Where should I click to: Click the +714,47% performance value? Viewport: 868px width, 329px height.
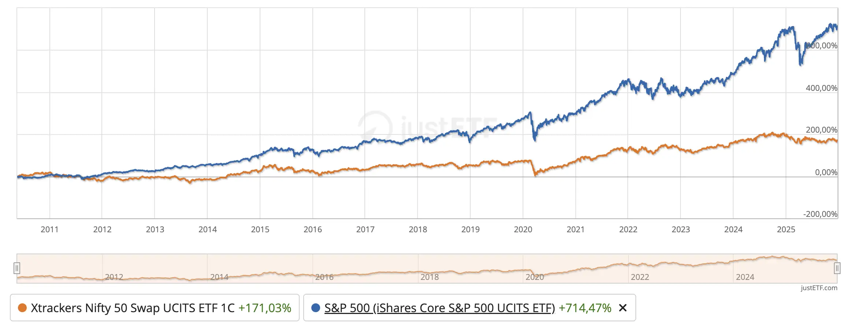click(585, 308)
